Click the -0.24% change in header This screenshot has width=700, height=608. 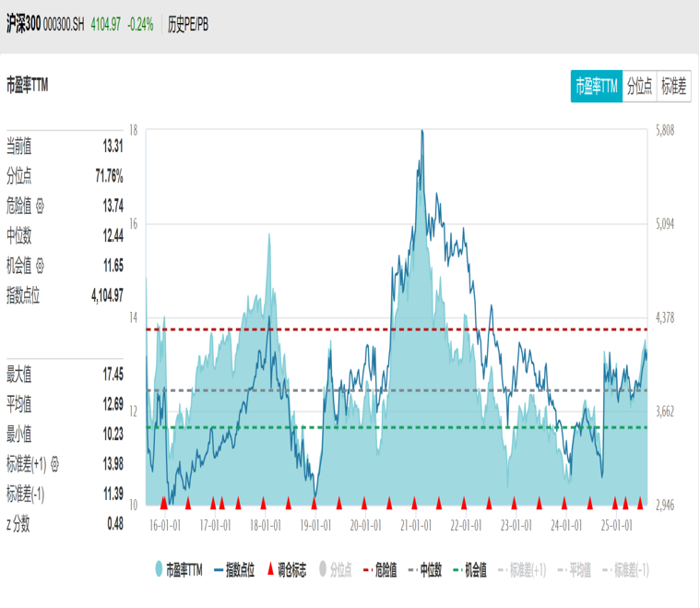(140, 25)
